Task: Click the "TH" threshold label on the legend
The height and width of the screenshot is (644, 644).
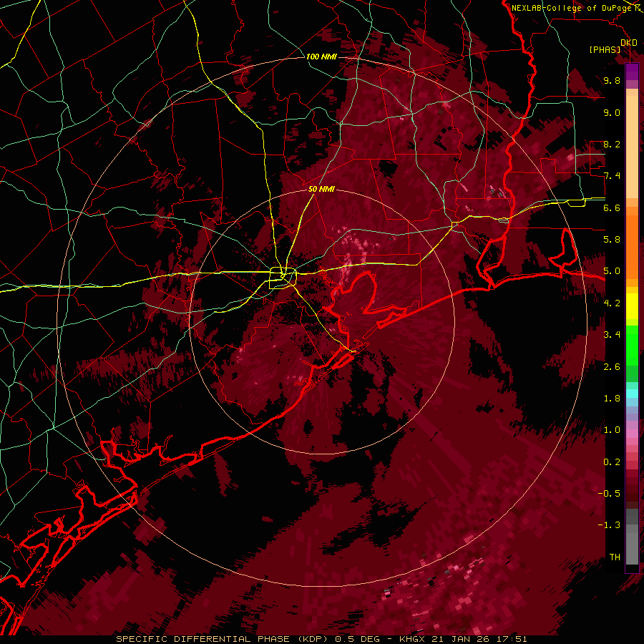Action: point(615,557)
